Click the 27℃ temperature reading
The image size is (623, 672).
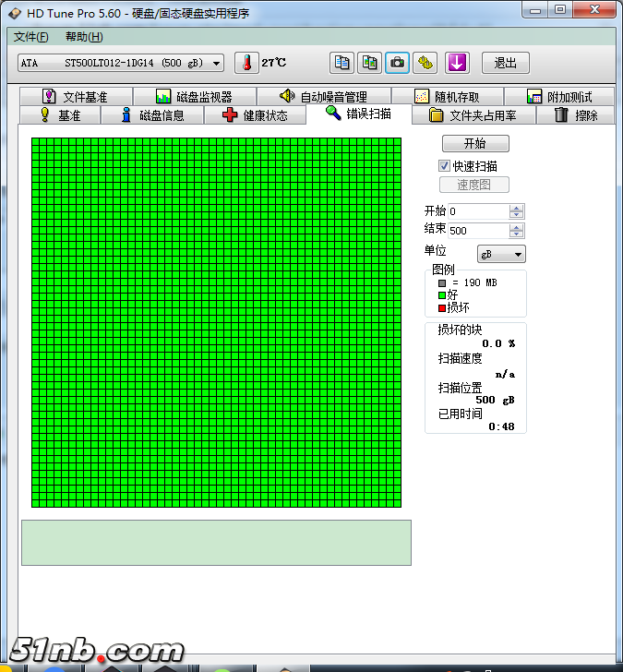coord(274,63)
